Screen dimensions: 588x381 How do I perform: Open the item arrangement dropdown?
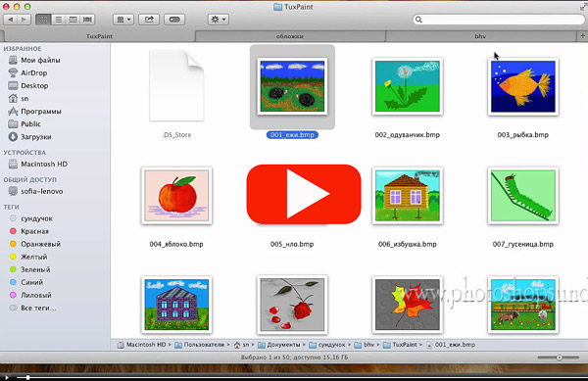pos(123,20)
